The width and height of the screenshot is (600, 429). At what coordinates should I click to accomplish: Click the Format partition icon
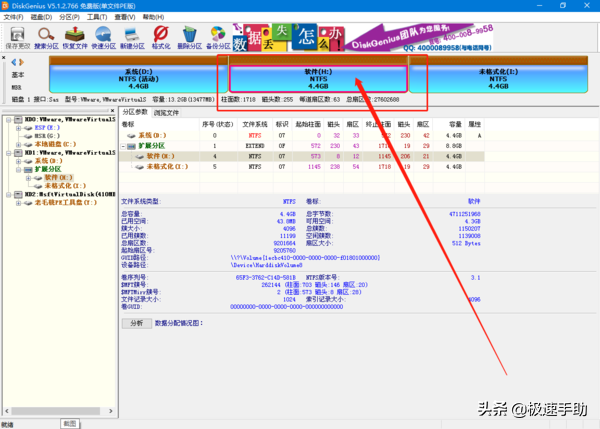pyautogui.click(x=161, y=38)
